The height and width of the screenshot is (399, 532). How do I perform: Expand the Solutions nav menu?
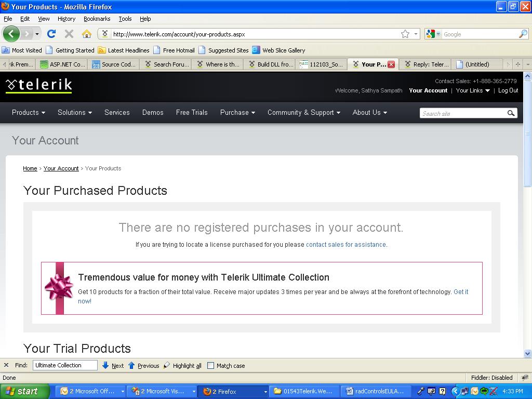tap(75, 112)
